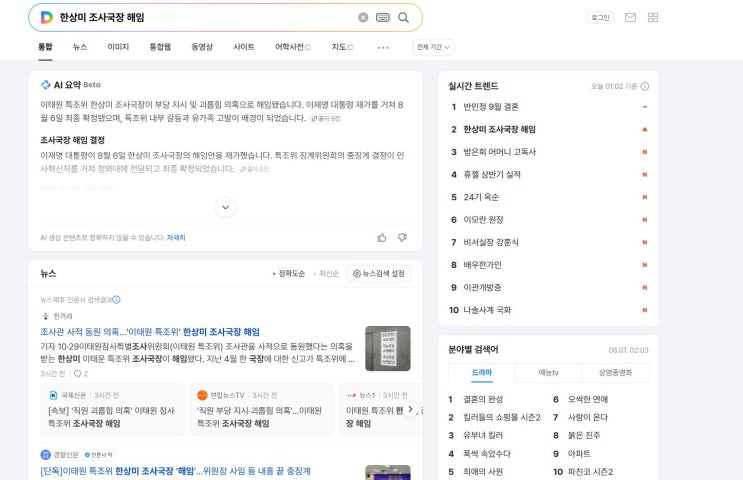
Task: Like the AI summary with thumbs-up
Action: (x=382, y=238)
